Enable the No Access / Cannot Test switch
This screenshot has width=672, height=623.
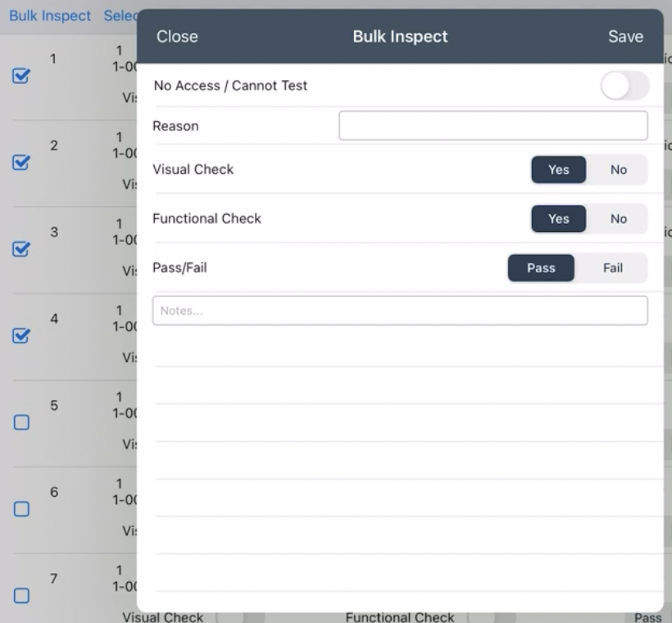pos(624,86)
